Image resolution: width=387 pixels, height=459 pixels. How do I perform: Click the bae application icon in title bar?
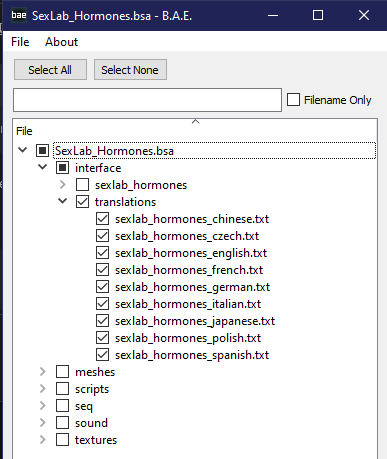[19, 15]
